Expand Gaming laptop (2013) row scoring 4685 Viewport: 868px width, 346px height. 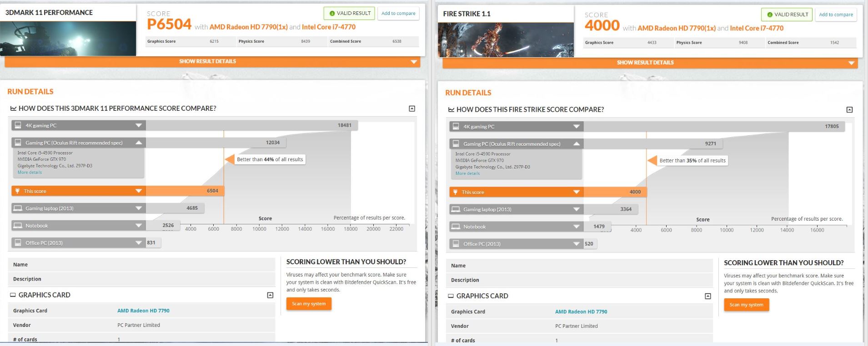(x=139, y=208)
